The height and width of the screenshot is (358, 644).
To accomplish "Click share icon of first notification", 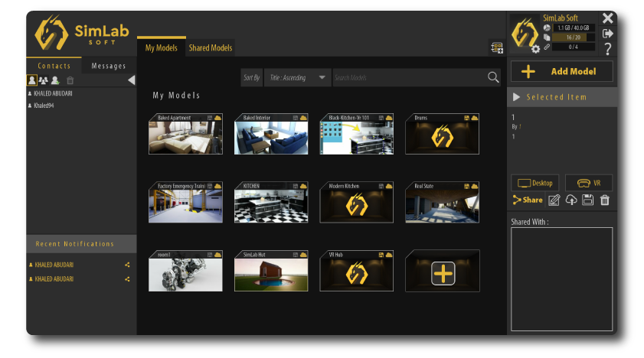I will coord(127,265).
